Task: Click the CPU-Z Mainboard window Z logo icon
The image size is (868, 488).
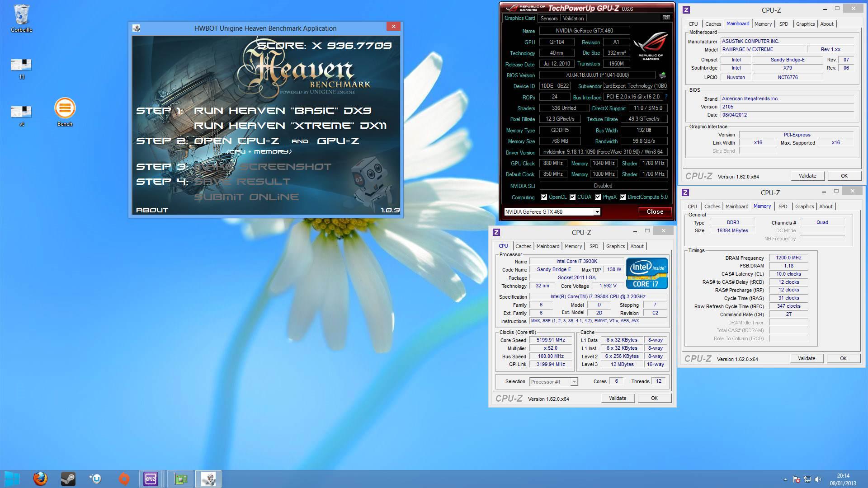Action: [x=686, y=10]
